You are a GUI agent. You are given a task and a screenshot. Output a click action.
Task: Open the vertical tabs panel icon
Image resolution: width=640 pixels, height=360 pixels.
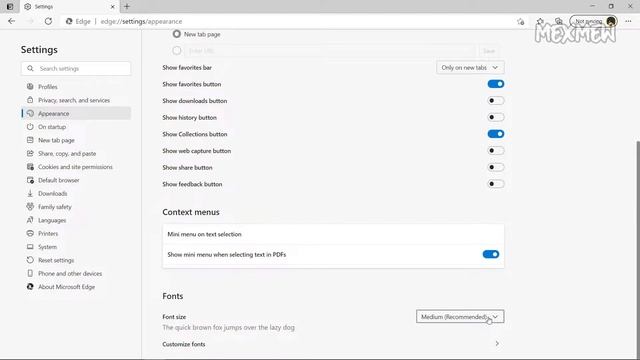click(x=10, y=7)
